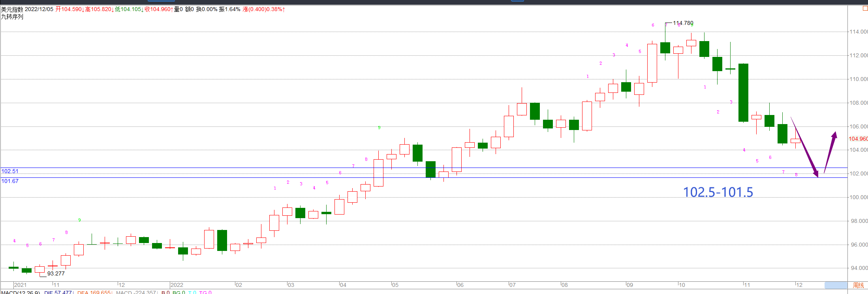
Task: Click the 2022 marker on time axis
Action: 177,285
